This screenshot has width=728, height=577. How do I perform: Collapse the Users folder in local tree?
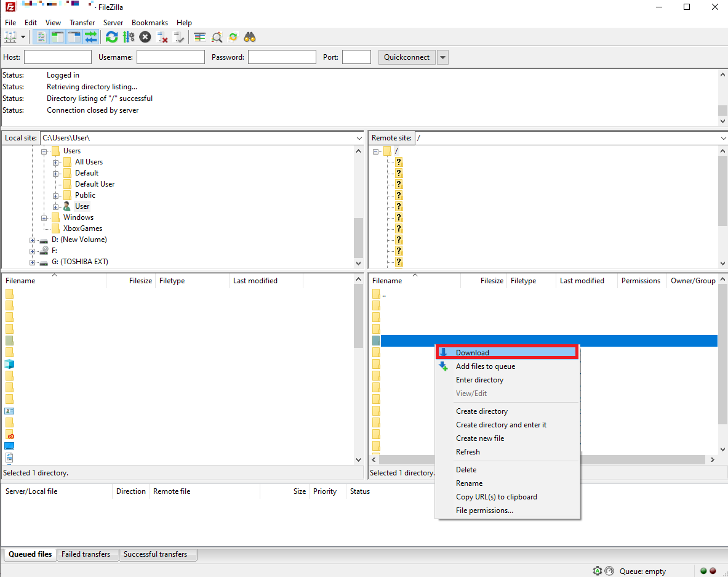[44, 151]
